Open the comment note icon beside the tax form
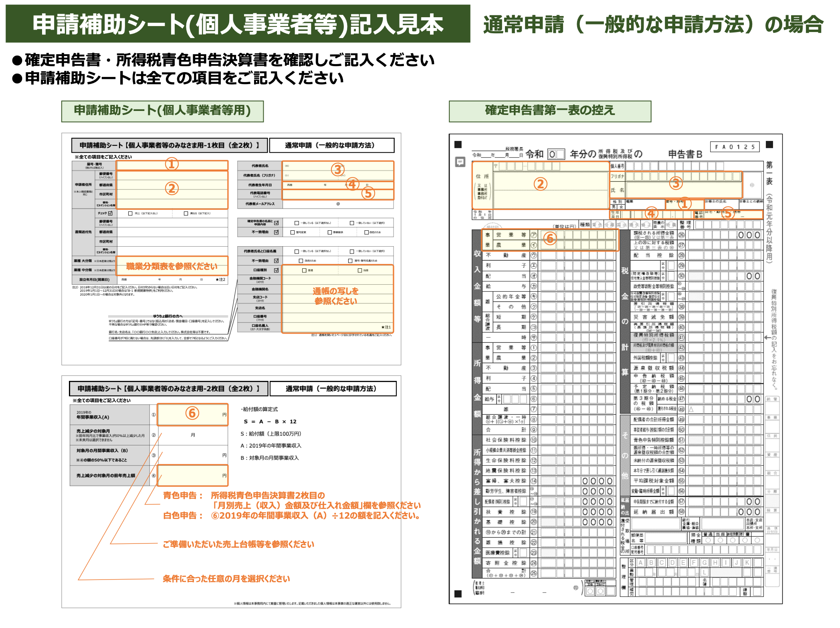 (460, 162)
